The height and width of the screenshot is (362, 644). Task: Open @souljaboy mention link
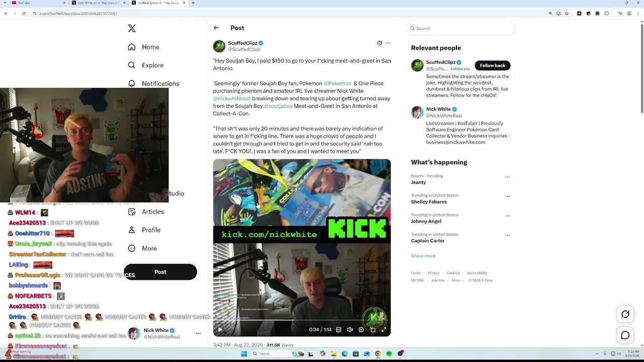coord(278,106)
